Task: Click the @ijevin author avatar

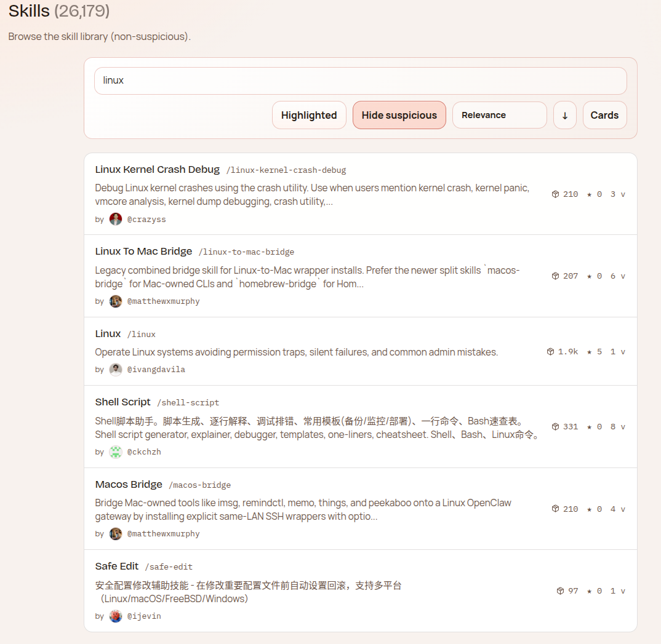Action: [x=116, y=616]
